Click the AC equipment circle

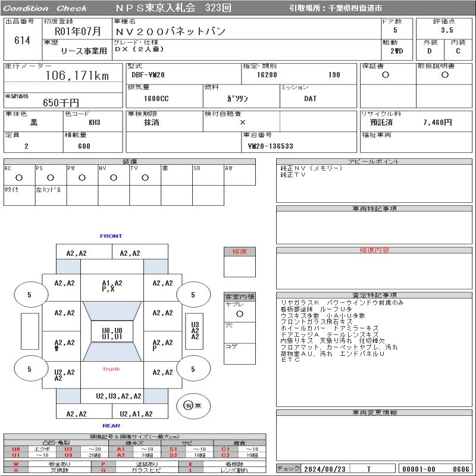point(19,177)
